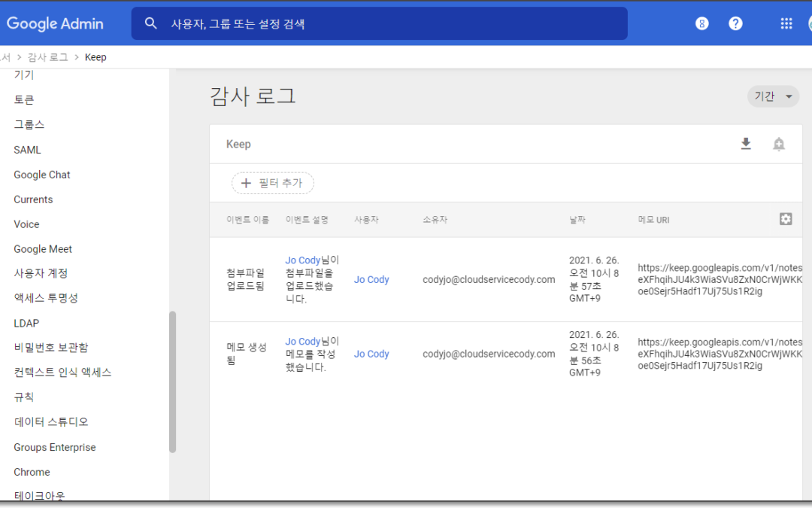Select 기기 in sidebar
This screenshot has height=508, width=812.
[x=24, y=75]
